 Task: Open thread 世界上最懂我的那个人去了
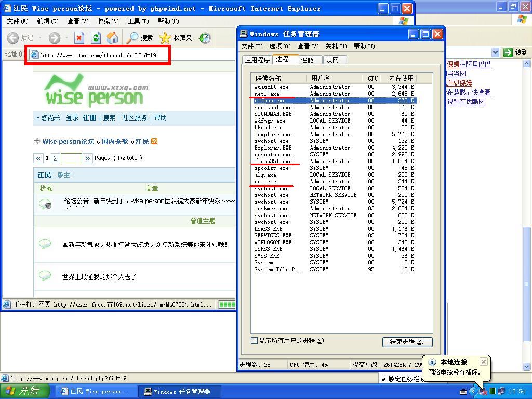click(x=99, y=277)
